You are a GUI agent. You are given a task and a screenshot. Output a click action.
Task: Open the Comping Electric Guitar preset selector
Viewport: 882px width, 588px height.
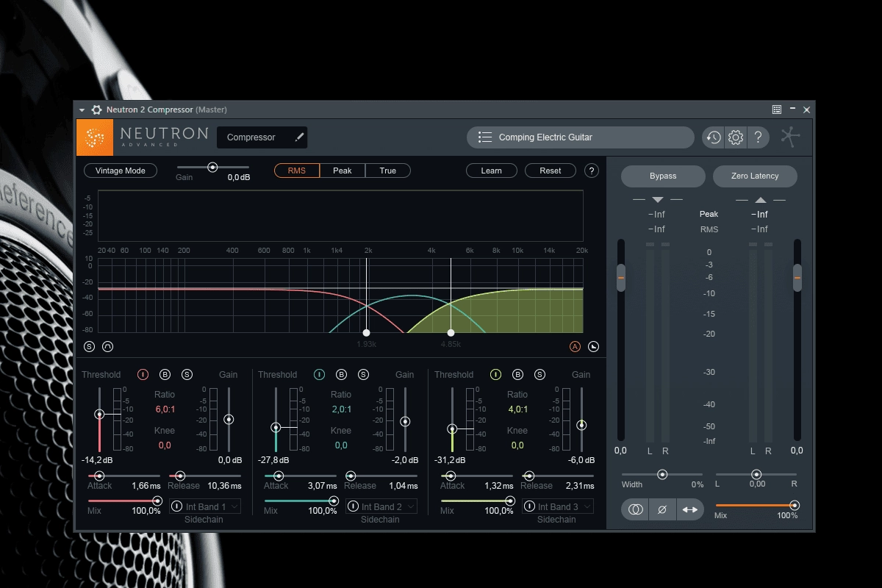[x=581, y=137]
